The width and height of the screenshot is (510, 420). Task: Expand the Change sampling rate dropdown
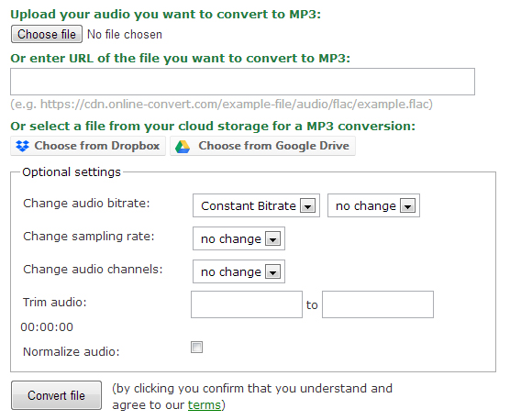[238, 238]
